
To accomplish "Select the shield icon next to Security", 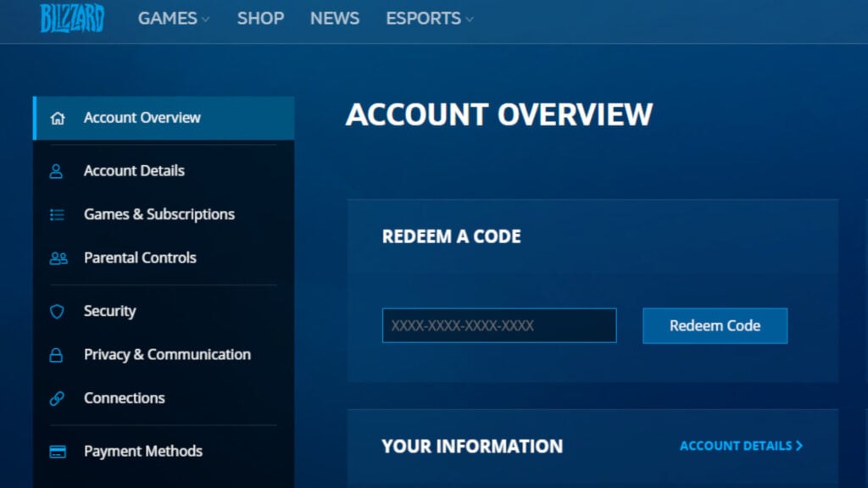I will pos(58,311).
